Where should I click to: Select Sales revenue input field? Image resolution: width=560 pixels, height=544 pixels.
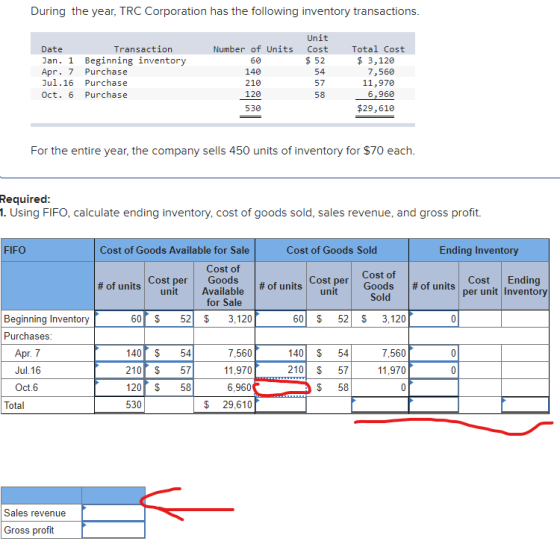tap(113, 513)
